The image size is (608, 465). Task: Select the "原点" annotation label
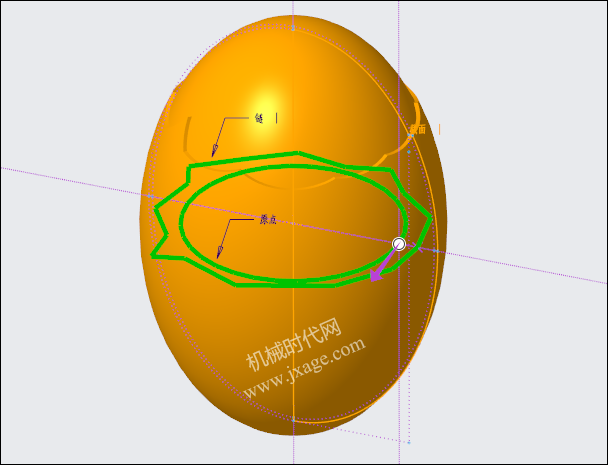268,220
